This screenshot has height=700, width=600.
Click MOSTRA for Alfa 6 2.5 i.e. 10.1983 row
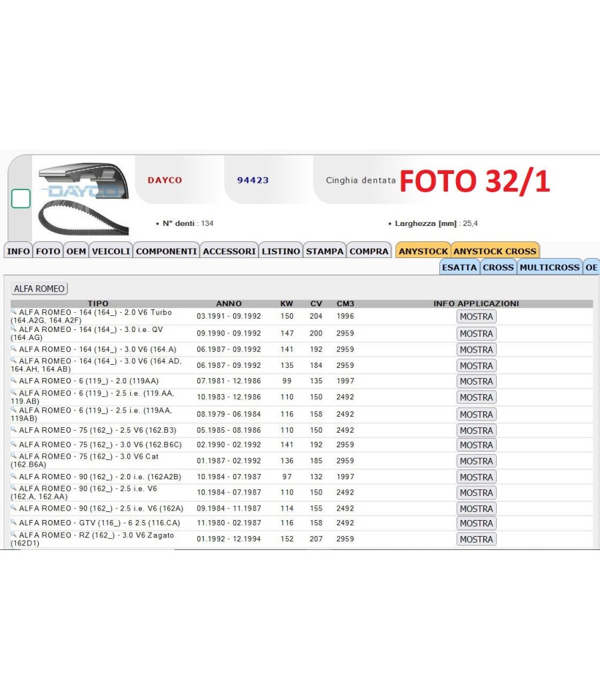pos(477,397)
